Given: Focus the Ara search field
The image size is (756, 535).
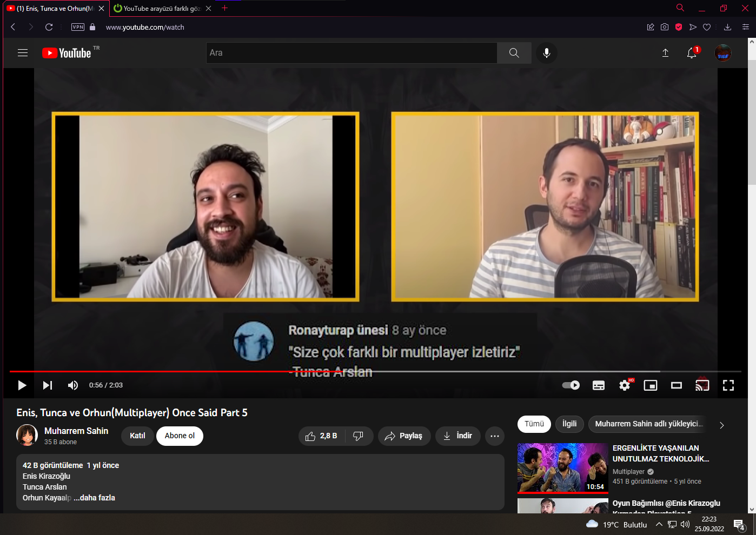Looking at the screenshot, I should pyautogui.click(x=352, y=53).
